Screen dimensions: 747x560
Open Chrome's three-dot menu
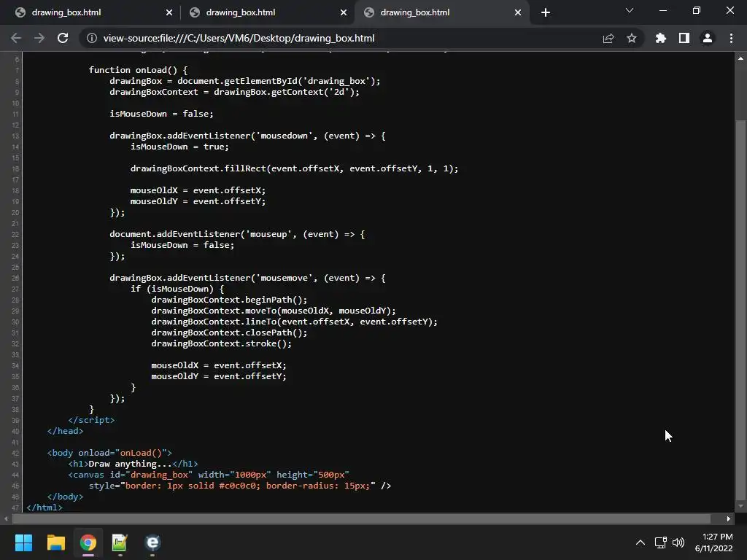point(731,38)
